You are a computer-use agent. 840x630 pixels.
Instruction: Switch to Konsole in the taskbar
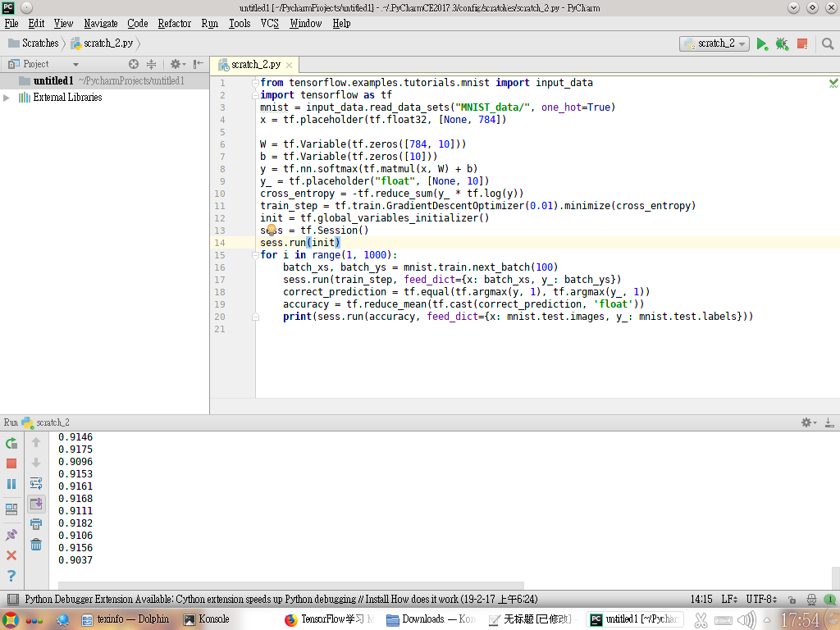(x=206, y=619)
